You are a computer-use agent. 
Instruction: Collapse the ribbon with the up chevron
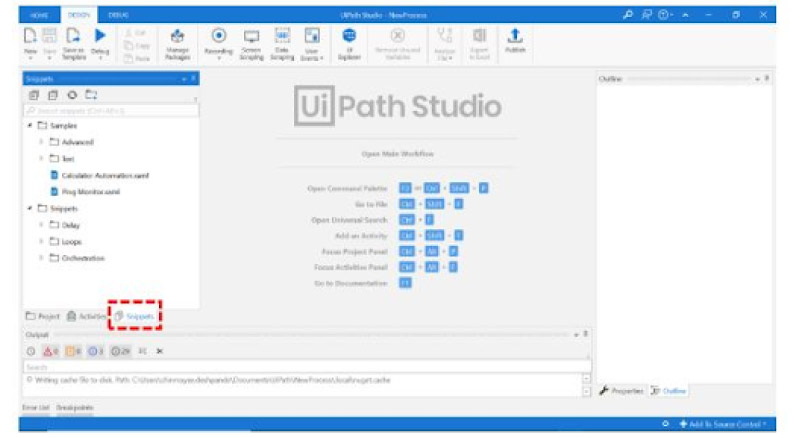pos(685,15)
